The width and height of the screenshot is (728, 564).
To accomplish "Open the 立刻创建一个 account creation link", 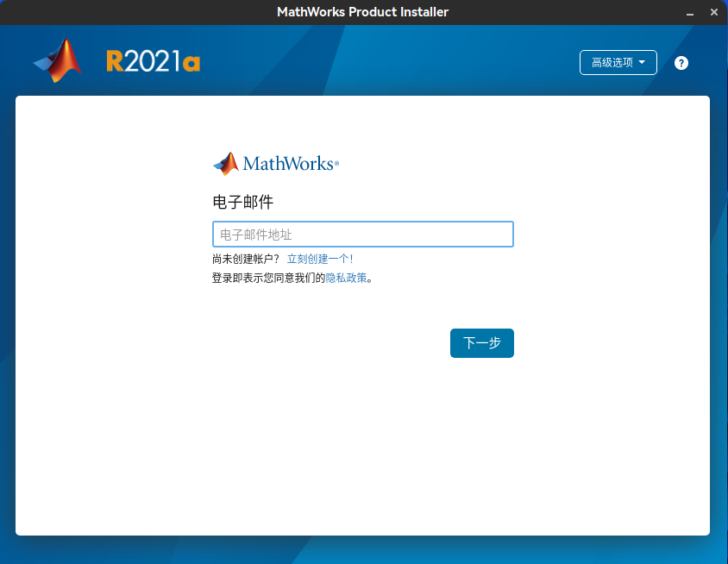I will coord(319,258).
